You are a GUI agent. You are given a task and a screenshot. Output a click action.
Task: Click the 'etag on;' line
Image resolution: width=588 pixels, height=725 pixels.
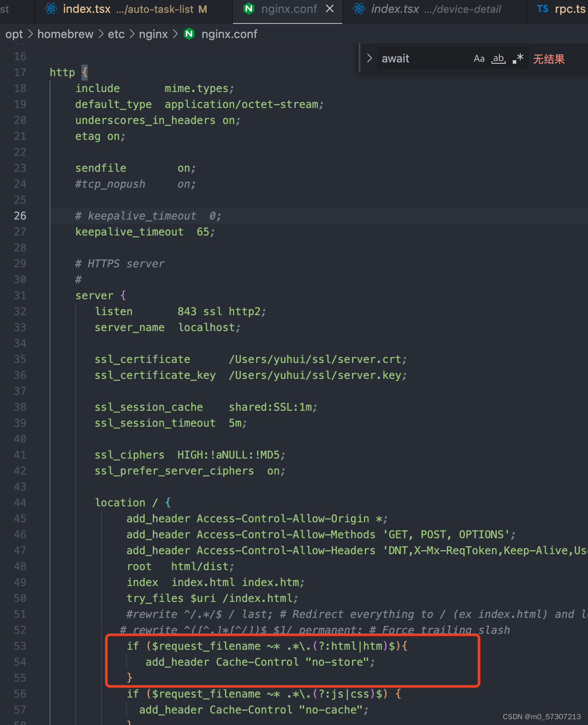pyautogui.click(x=100, y=136)
